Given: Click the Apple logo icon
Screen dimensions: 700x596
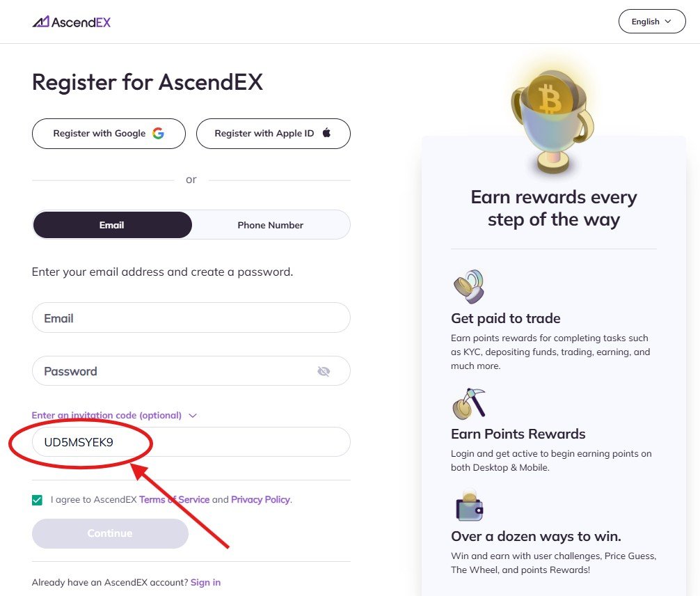Looking at the screenshot, I should click(x=326, y=133).
